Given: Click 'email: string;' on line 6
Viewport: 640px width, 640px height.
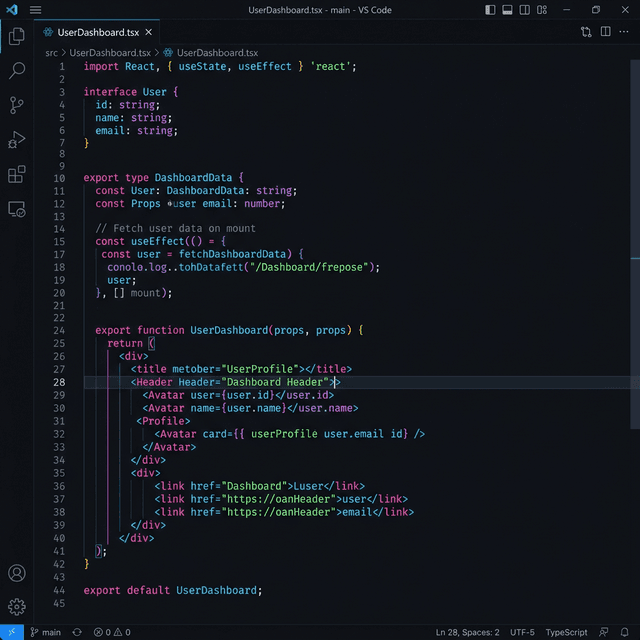Looking at the screenshot, I should coord(136,131).
